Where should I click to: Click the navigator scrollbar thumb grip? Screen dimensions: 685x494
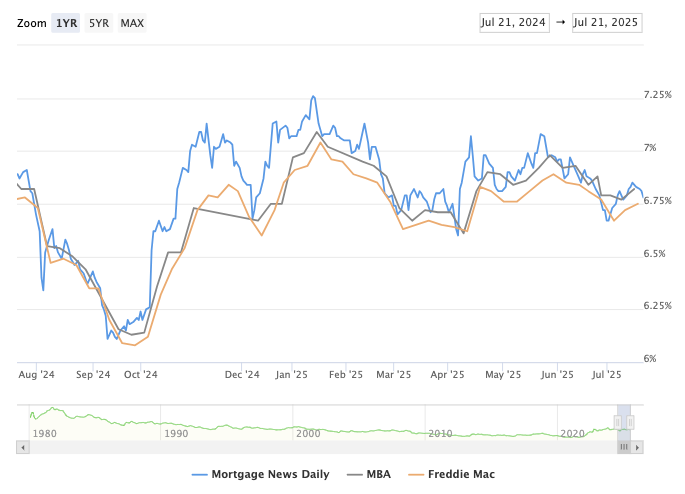[x=624, y=447]
